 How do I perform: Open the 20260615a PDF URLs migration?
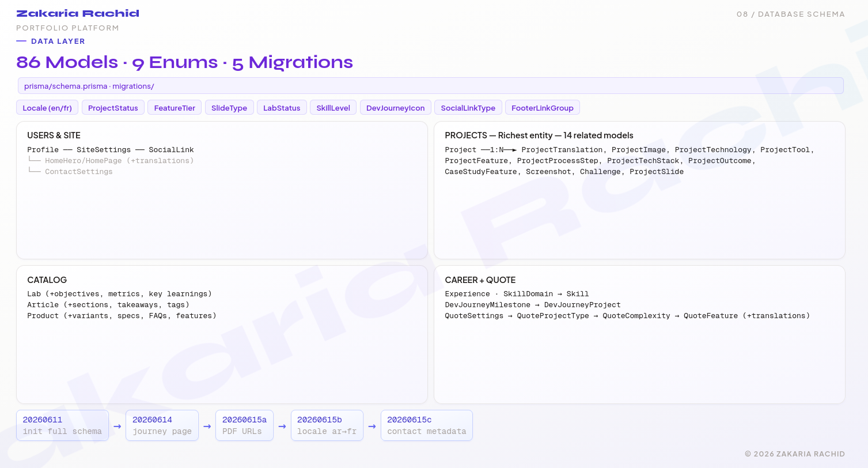[x=245, y=425]
